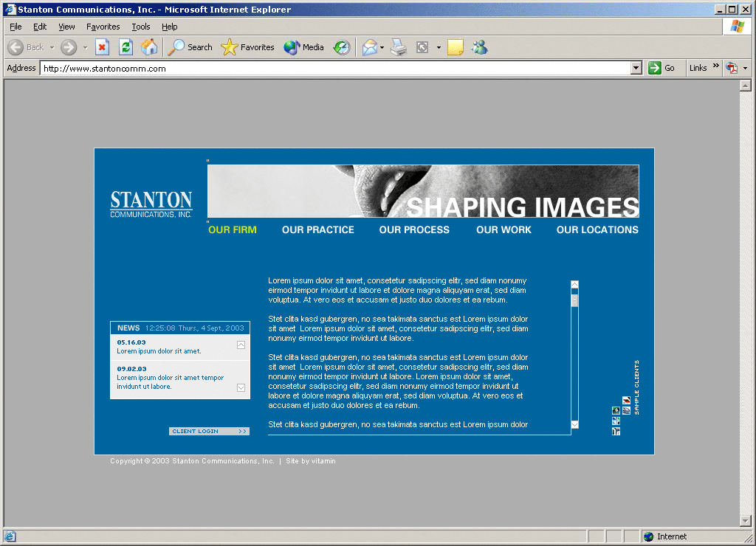Go to the Home page icon
The height and width of the screenshot is (546, 756).
149,47
